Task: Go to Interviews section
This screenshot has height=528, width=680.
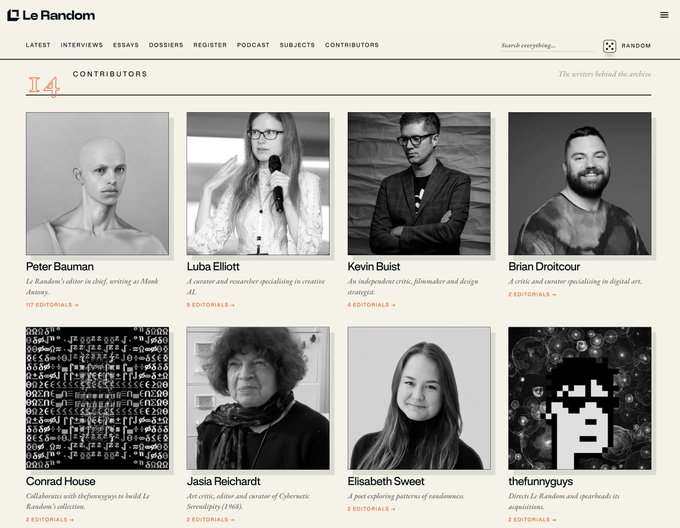Action: [x=82, y=45]
